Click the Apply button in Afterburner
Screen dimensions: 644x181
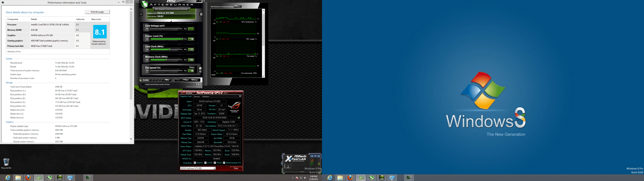(178, 80)
